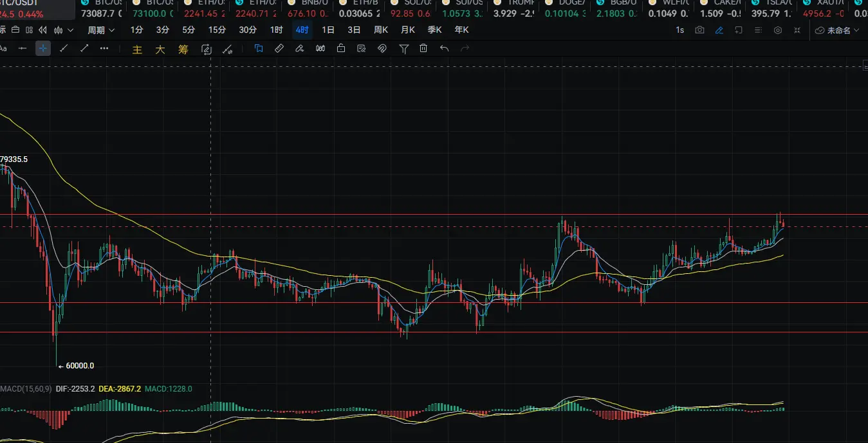Click the 主 indicator button
This screenshot has width=868, height=443.
pos(137,50)
